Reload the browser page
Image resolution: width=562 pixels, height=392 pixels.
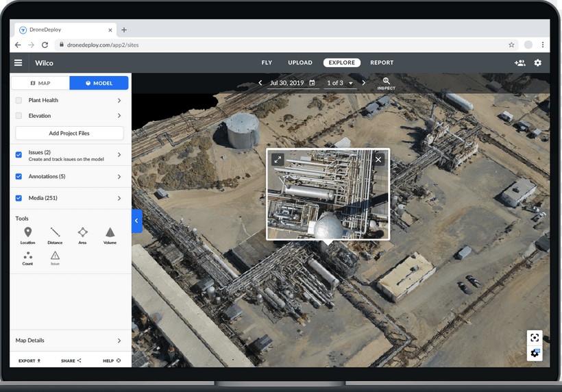(45, 45)
